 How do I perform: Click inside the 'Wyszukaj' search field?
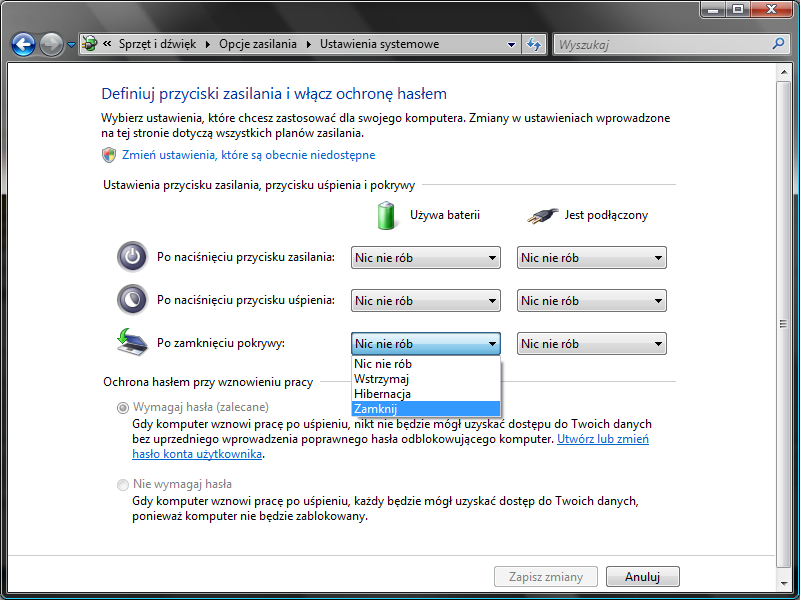click(x=662, y=44)
